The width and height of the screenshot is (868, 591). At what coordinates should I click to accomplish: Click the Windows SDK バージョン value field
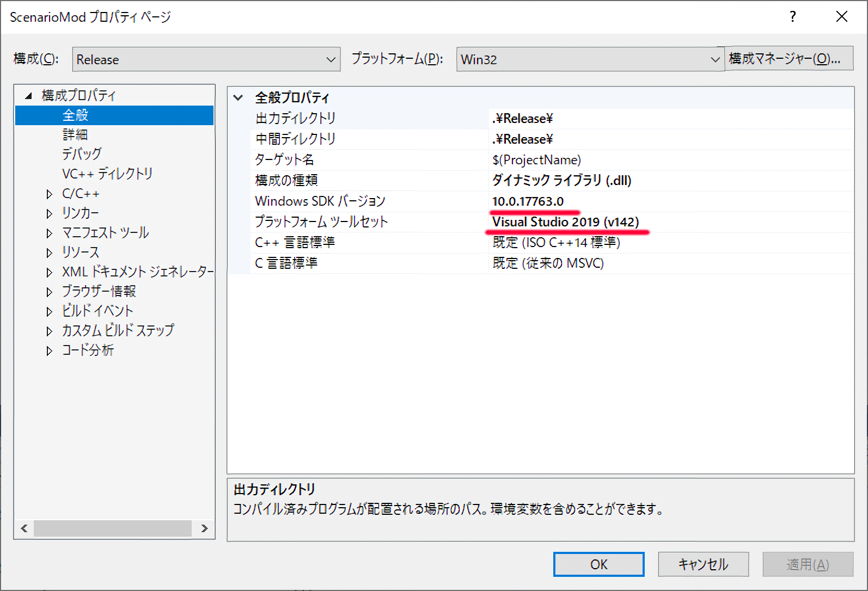pyautogui.click(x=670, y=201)
